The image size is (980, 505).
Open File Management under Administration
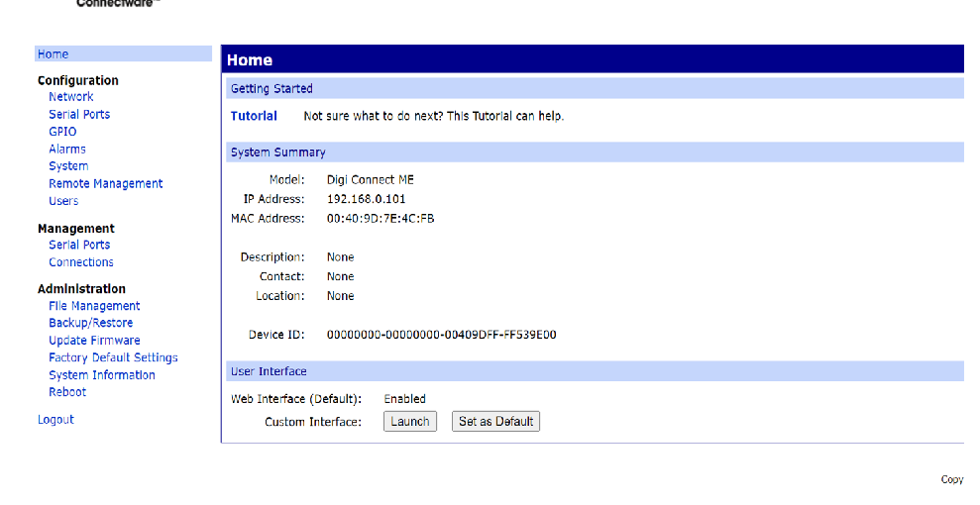click(x=94, y=306)
